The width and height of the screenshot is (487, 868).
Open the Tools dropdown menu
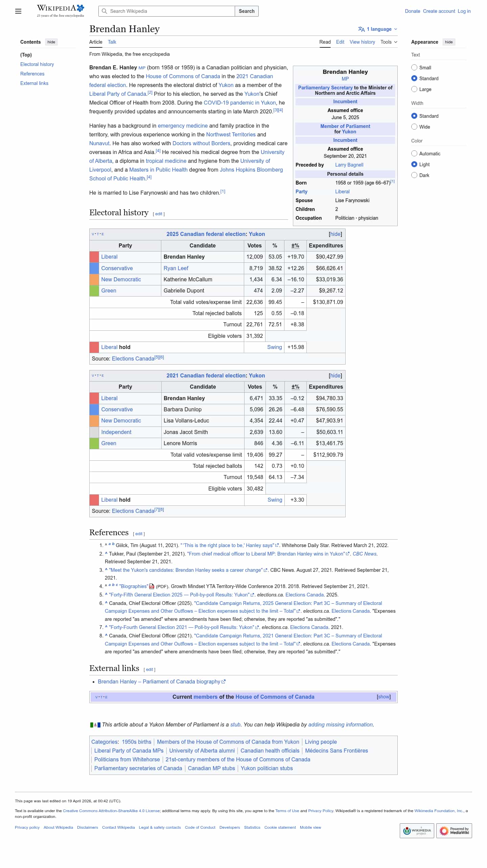coord(389,42)
